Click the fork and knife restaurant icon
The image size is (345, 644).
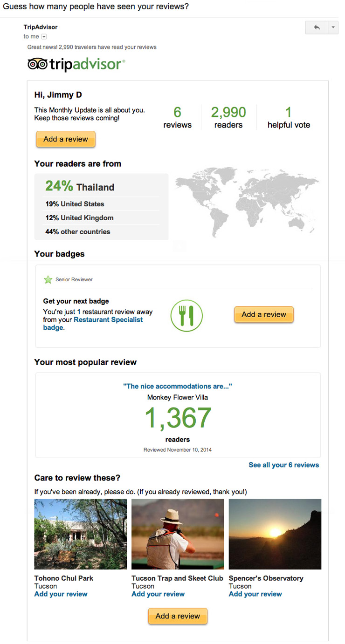pos(186,316)
